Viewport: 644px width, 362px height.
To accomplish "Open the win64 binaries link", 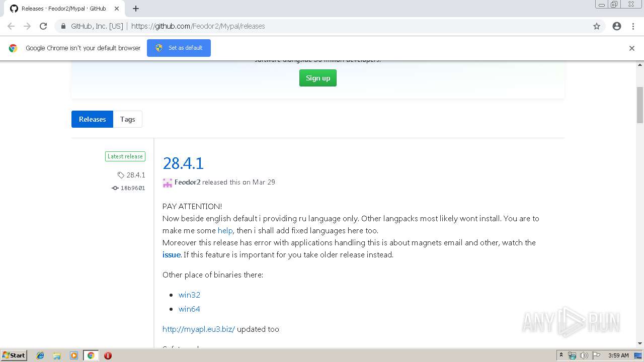I will pyautogui.click(x=189, y=309).
